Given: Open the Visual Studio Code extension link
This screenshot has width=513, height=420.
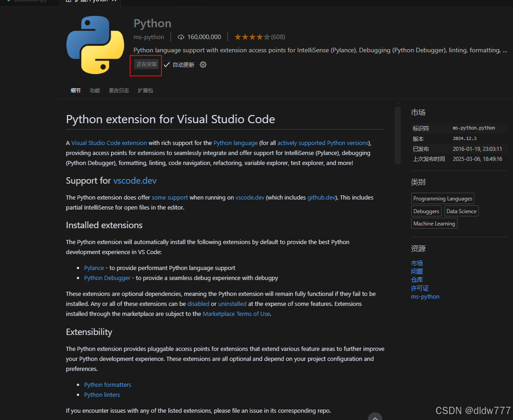Looking at the screenshot, I should tap(109, 143).
